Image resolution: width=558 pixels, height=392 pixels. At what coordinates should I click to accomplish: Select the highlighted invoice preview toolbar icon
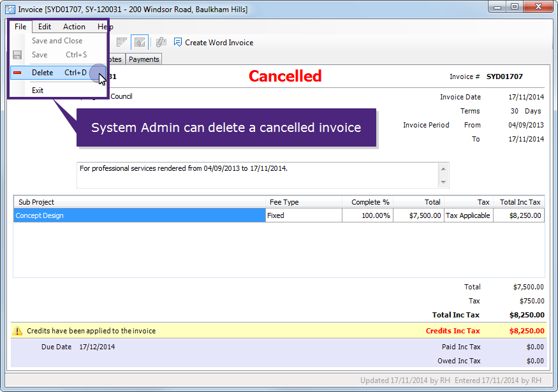point(140,42)
